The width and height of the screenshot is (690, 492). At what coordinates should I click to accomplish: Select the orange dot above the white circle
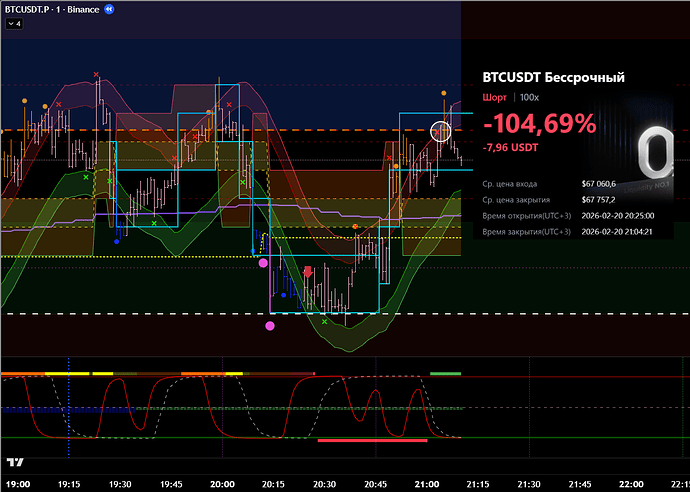pyautogui.click(x=445, y=93)
